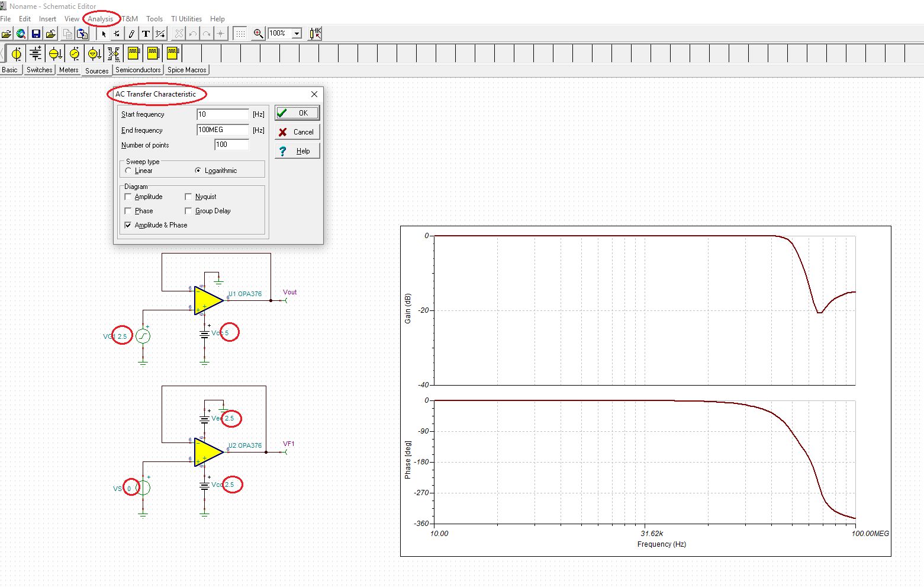Select the VG1 voltage generator symbol
This screenshot has width=924, height=587.
[143, 336]
